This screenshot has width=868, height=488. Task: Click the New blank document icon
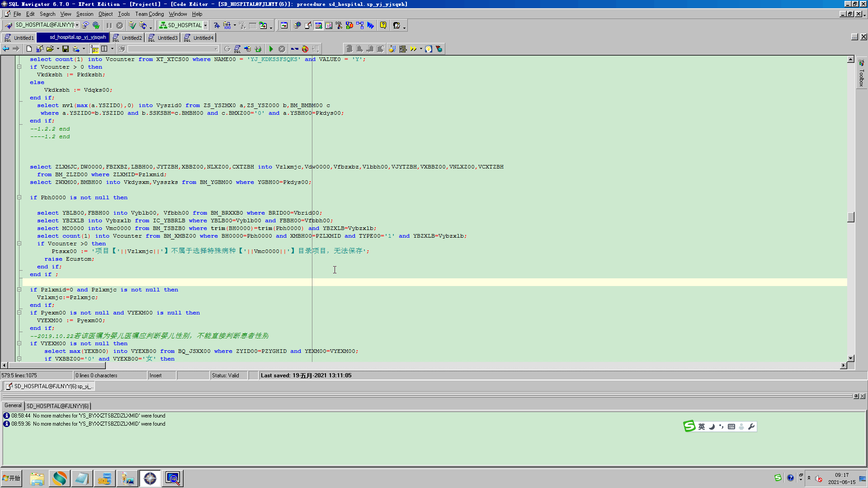(29, 49)
